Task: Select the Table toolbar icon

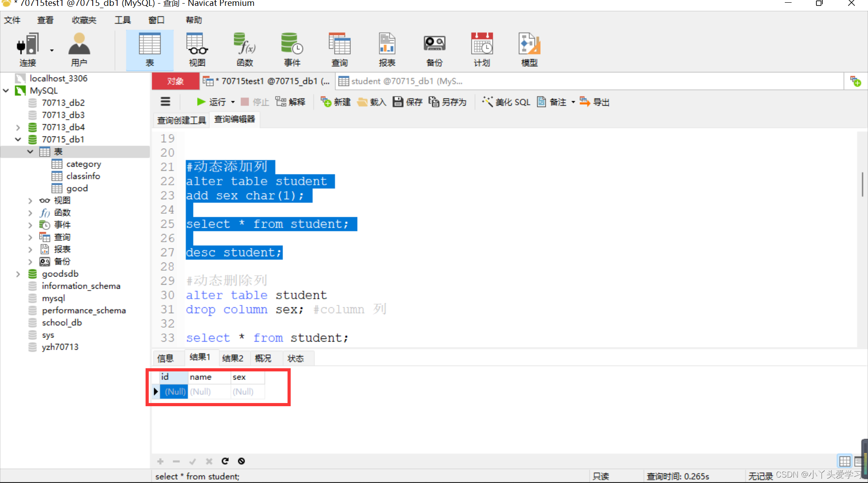Action: (x=150, y=50)
